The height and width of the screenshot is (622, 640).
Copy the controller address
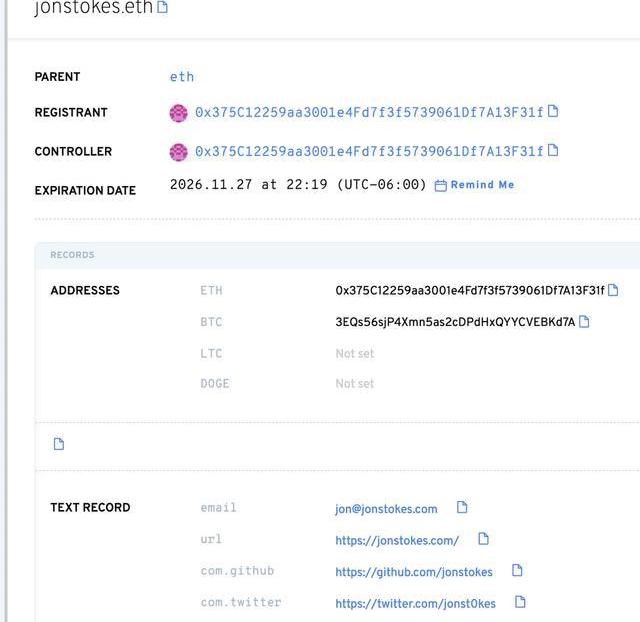pos(553,151)
